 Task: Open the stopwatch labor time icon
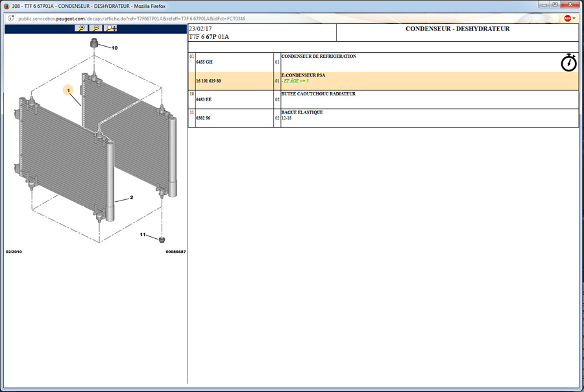[x=568, y=62]
